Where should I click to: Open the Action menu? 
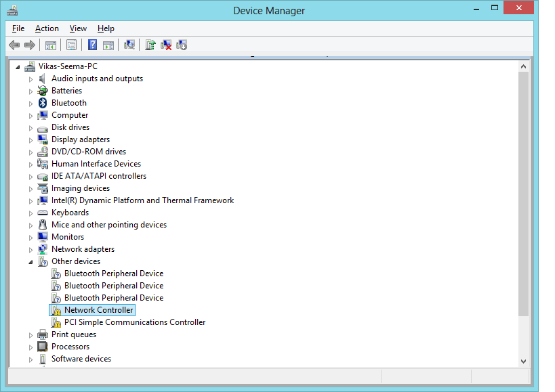[x=47, y=28]
